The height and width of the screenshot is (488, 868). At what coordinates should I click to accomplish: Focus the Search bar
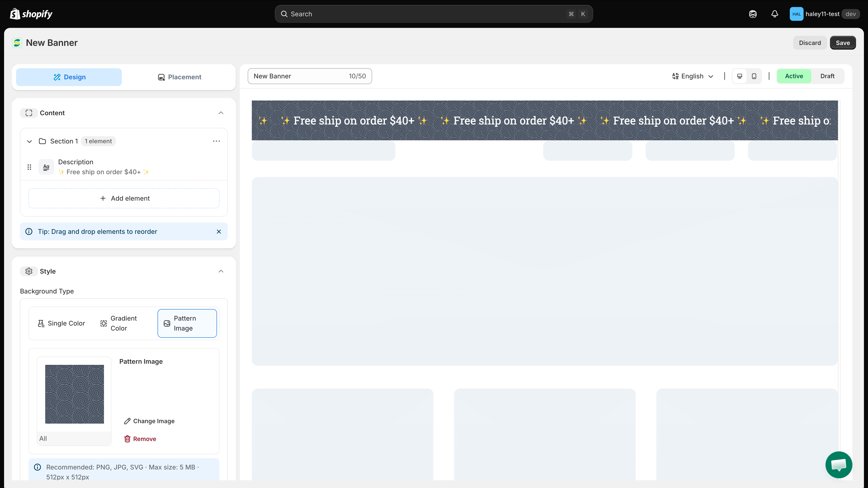(x=434, y=14)
